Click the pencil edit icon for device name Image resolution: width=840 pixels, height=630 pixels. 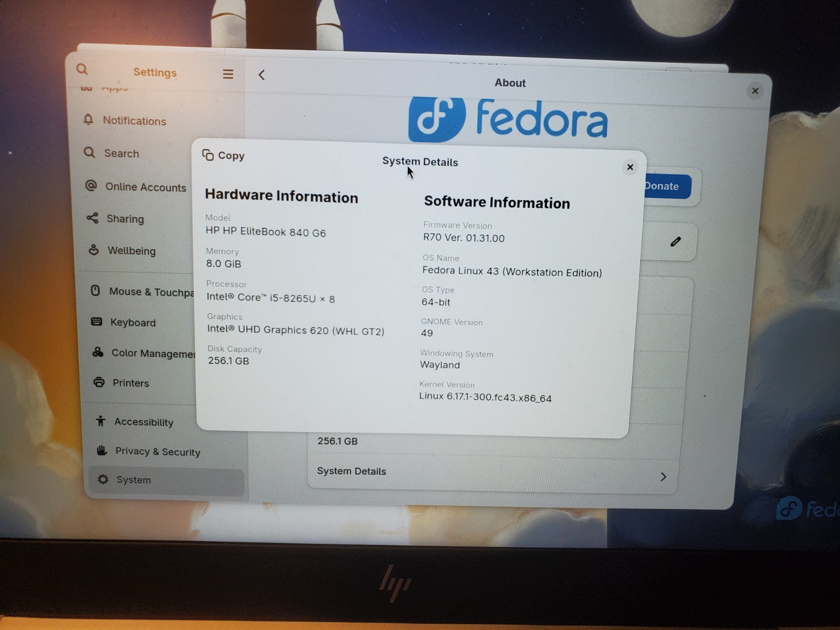click(x=676, y=241)
